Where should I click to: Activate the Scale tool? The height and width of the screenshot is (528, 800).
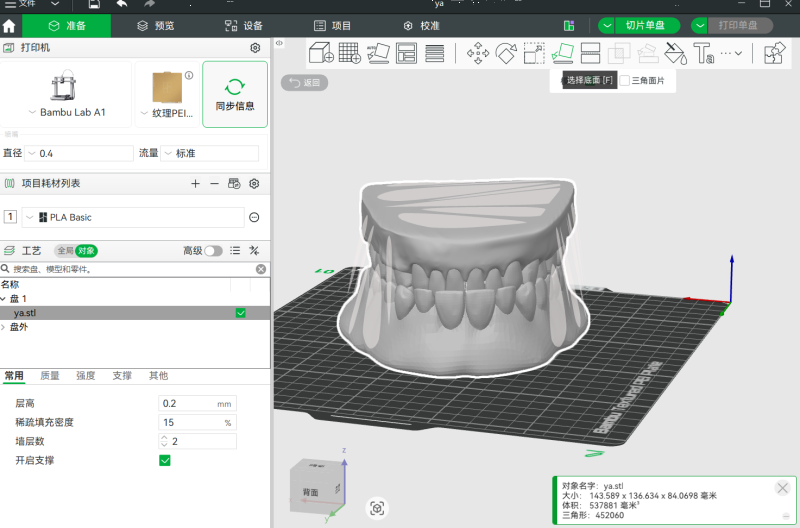click(x=535, y=53)
